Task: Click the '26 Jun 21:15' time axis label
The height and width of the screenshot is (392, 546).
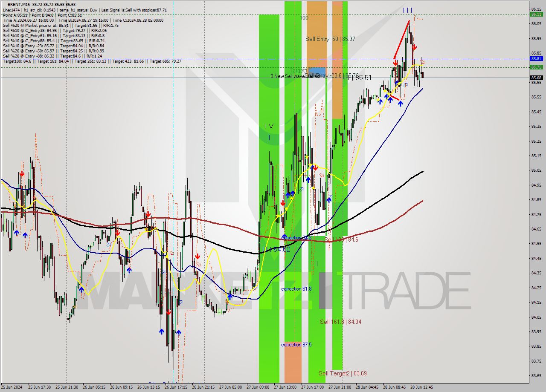Action: (x=203, y=387)
